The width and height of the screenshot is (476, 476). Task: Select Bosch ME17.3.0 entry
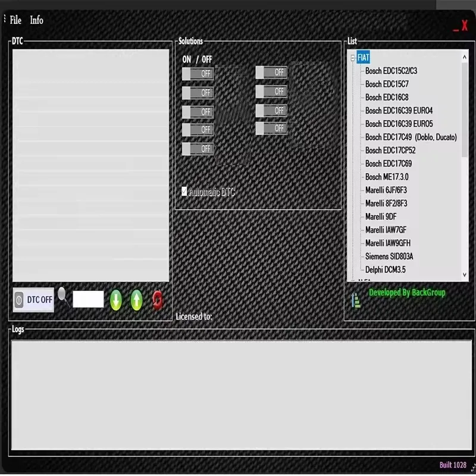[x=387, y=177]
